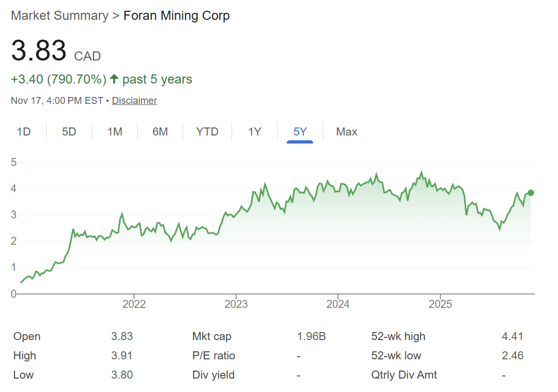The height and width of the screenshot is (392, 558).
Task: Open the 6M chart view
Action: 160,132
